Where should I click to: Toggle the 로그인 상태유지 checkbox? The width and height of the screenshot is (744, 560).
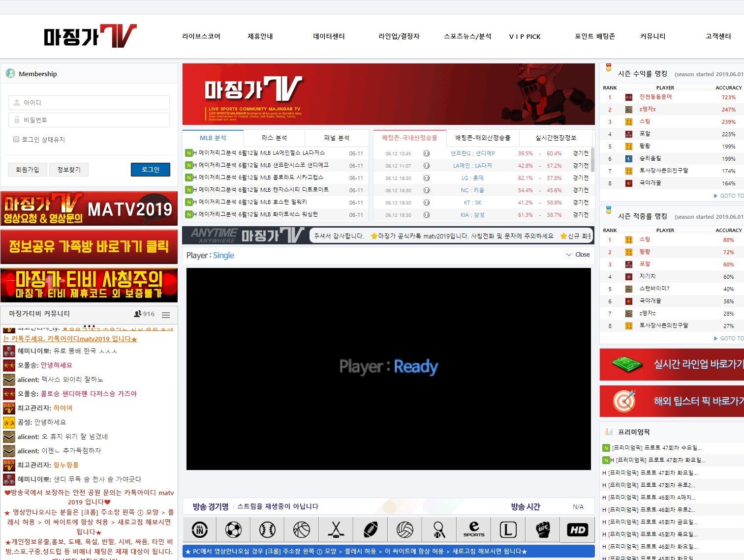click(16, 139)
